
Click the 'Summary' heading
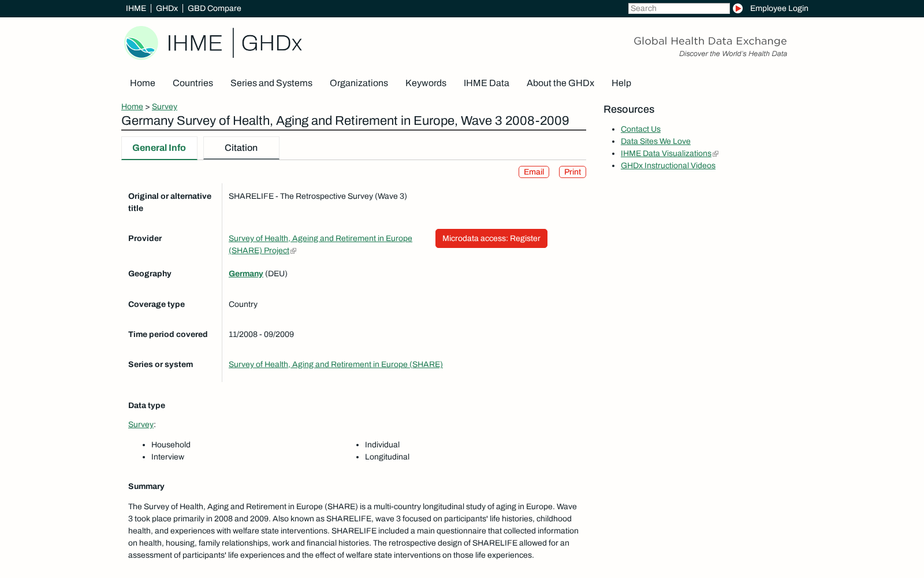146,486
